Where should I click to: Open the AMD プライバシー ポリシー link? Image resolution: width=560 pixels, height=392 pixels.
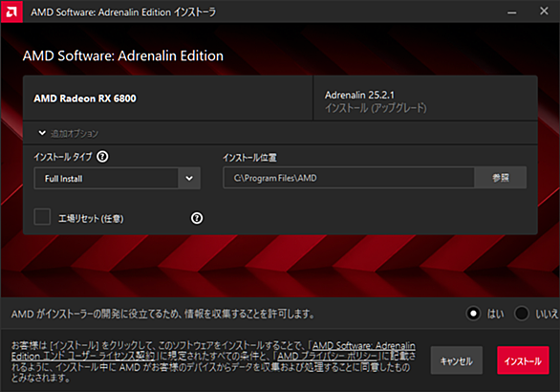[328, 357]
